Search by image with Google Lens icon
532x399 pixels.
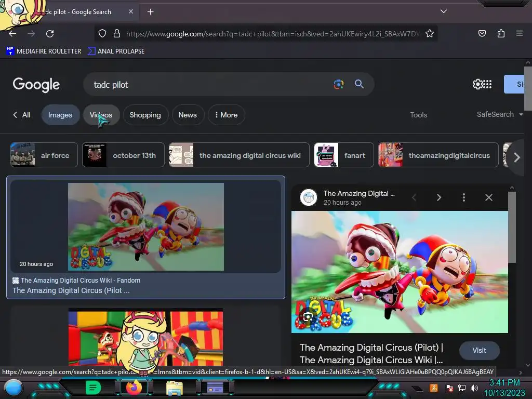[338, 84]
